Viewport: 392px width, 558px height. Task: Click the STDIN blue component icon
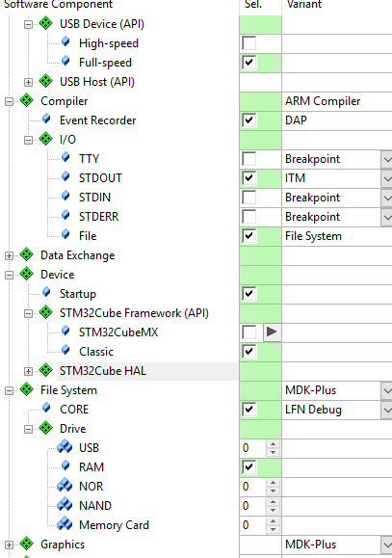click(x=65, y=196)
